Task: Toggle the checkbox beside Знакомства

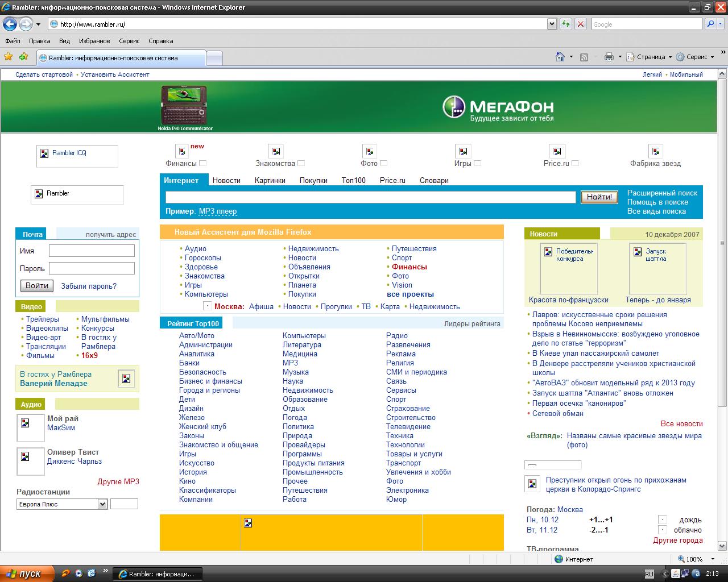Action: coord(301,164)
